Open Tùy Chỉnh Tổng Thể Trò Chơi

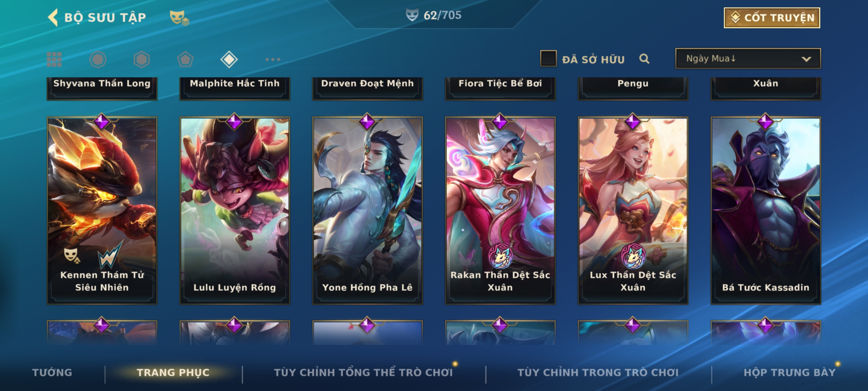(x=363, y=373)
